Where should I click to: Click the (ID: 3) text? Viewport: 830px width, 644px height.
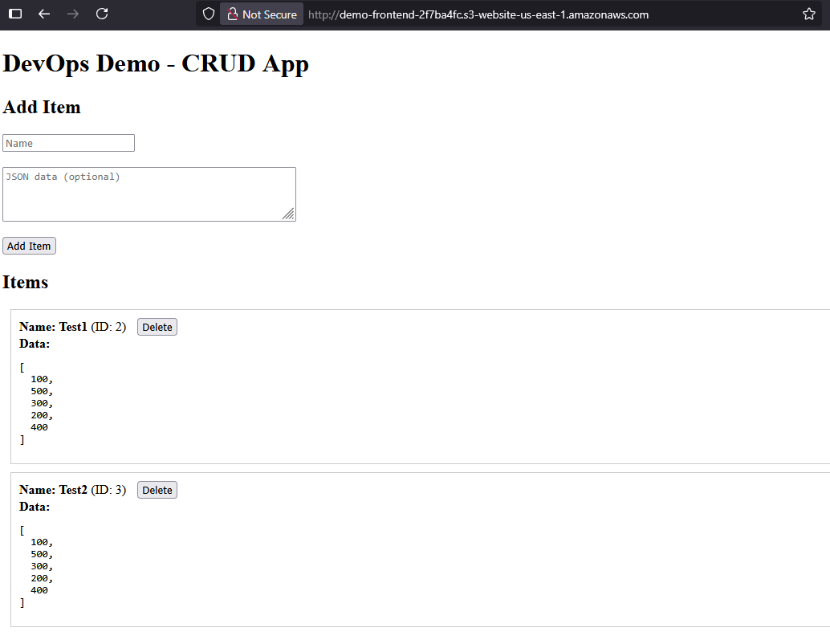108,490
